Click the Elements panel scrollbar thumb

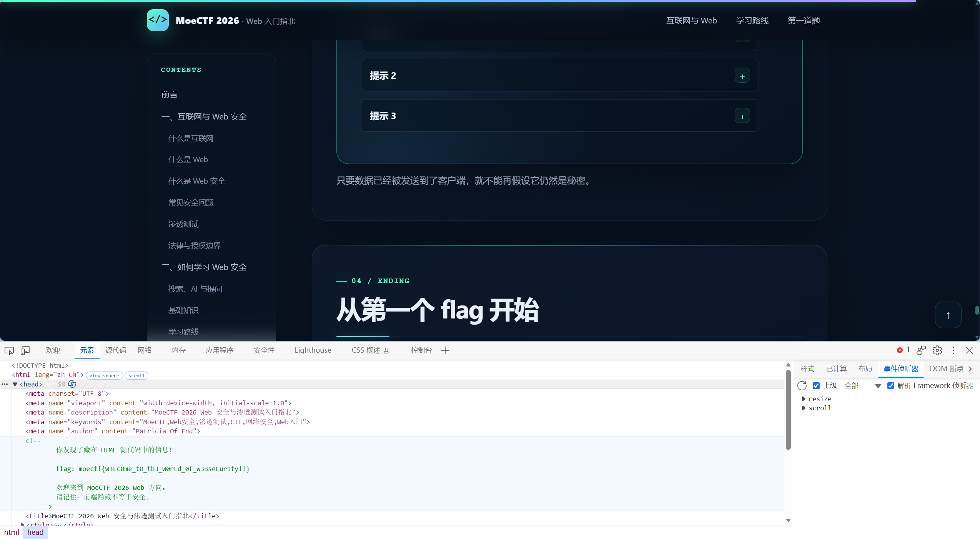[788, 410]
